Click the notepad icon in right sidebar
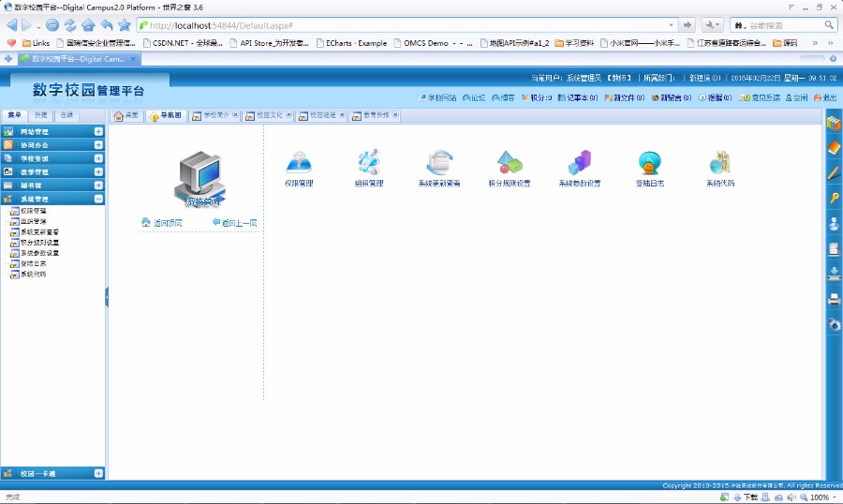Viewport: 843px width, 504px height. click(x=834, y=248)
